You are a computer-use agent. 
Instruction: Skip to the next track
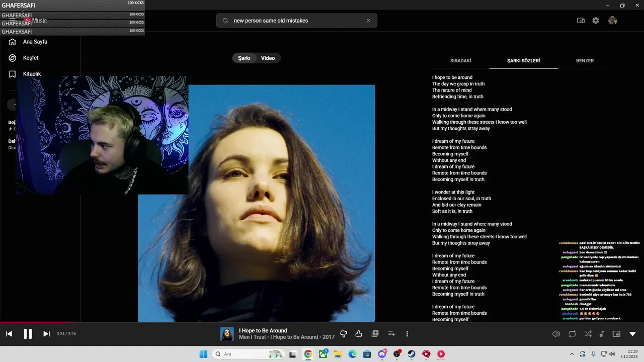click(x=46, y=334)
